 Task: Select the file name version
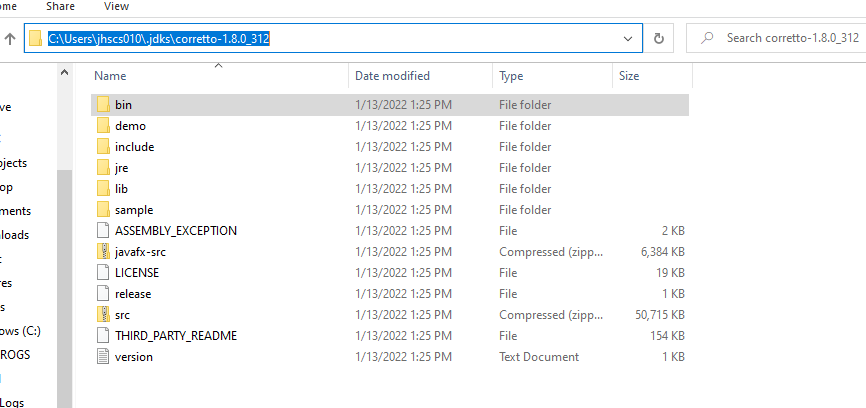[x=134, y=357]
